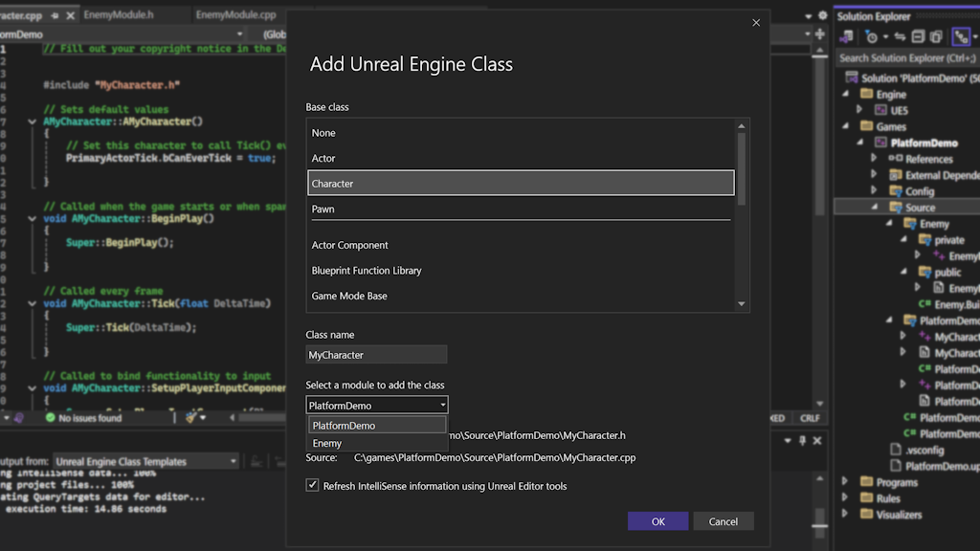Image resolution: width=980 pixels, height=551 pixels.
Task: Select Character in the base class list
Action: coord(521,183)
